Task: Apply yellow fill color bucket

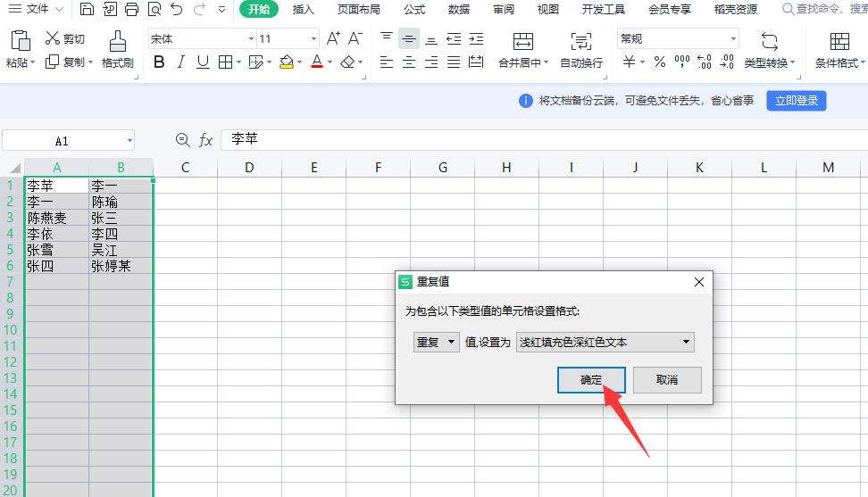Action: [287, 62]
